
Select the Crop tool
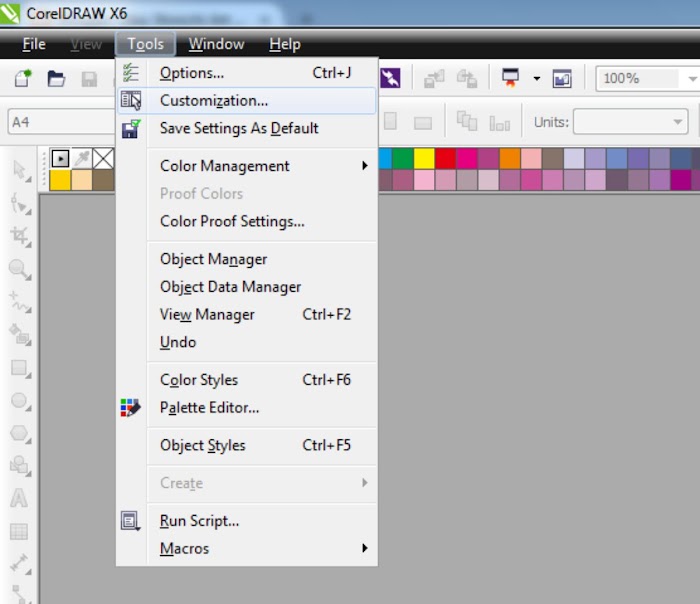pyautogui.click(x=21, y=237)
